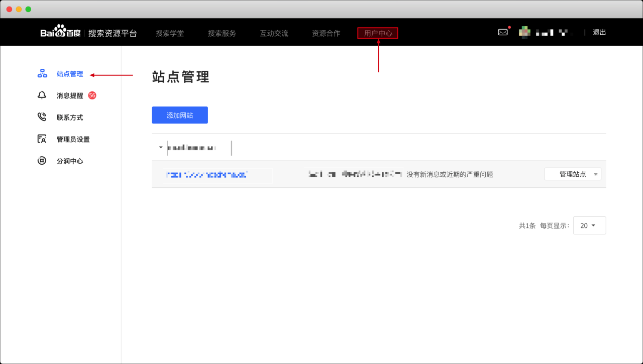Image resolution: width=643 pixels, height=364 pixels.
Task: Select the 站点管理 sidebar icon
Action: (42, 73)
